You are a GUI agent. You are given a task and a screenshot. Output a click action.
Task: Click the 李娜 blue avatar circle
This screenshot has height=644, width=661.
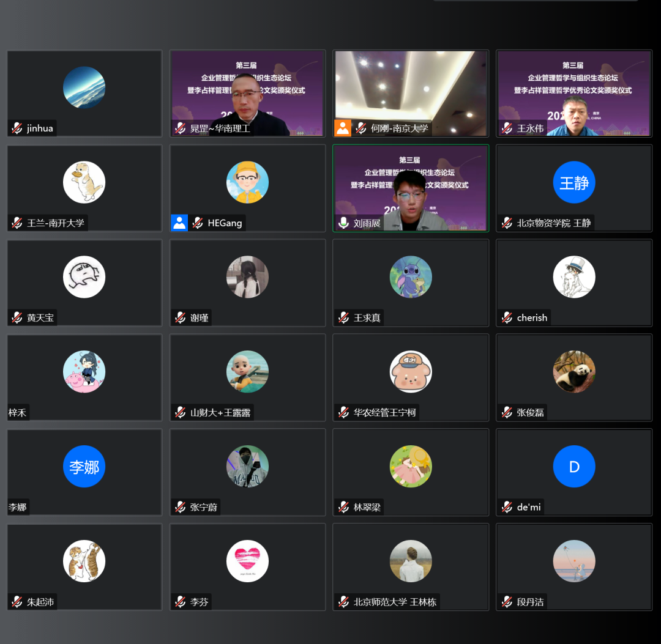pyautogui.click(x=84, y=466)
